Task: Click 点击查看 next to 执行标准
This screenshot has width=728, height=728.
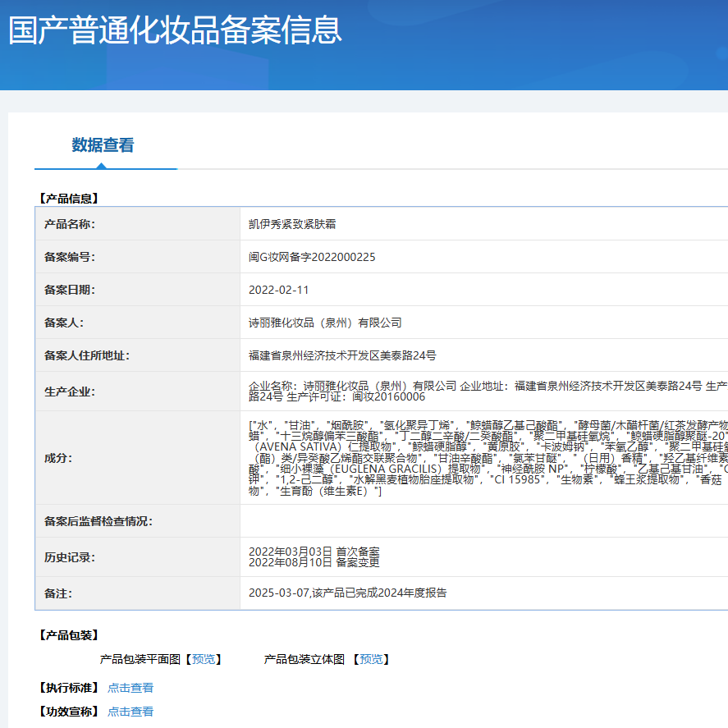Action: pyautogui.click(x=130, y=687)
